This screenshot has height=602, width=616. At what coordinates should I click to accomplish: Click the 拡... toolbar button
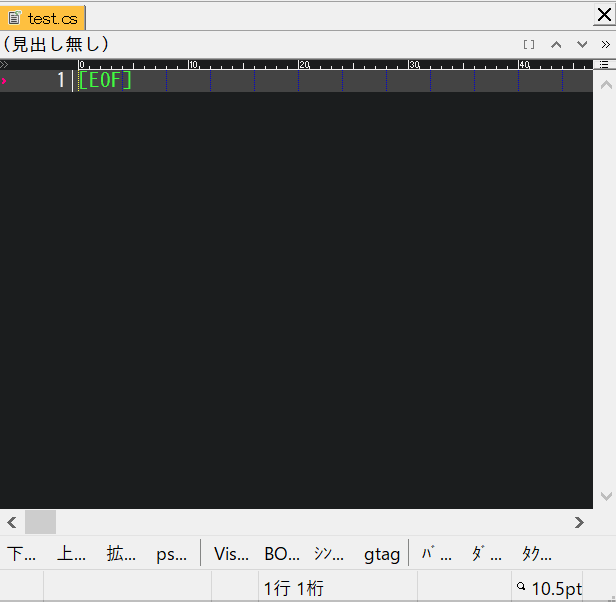[x=121, y=554]
